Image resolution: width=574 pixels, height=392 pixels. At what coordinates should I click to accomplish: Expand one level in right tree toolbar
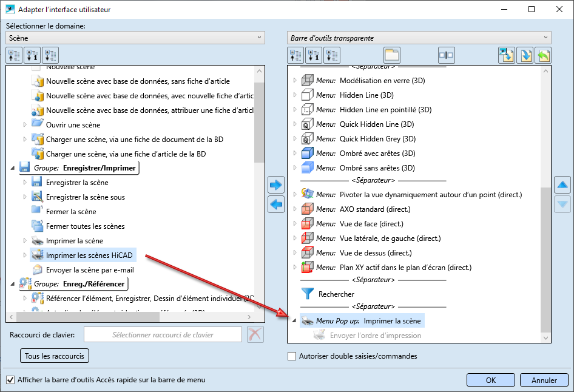[x=314, y=56]
